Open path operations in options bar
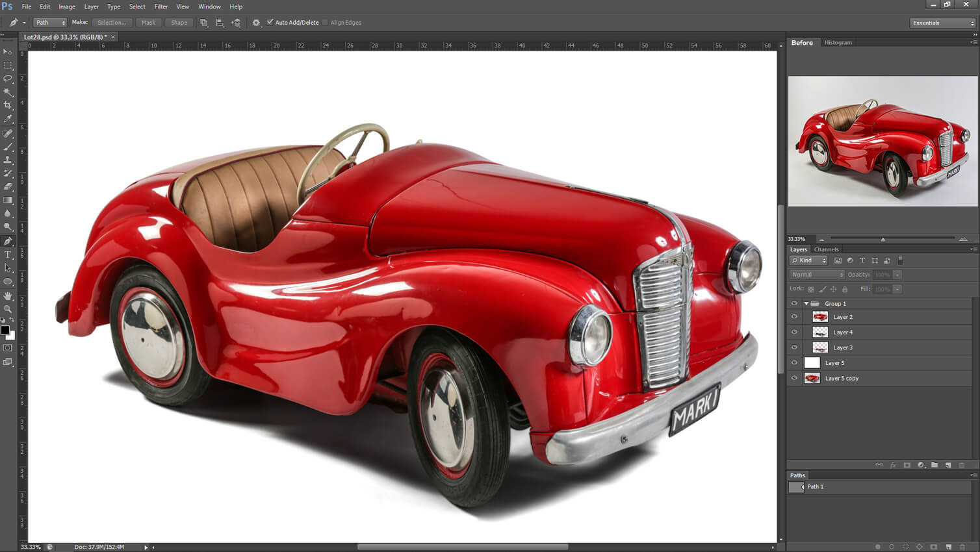 [x=203, y=23]
